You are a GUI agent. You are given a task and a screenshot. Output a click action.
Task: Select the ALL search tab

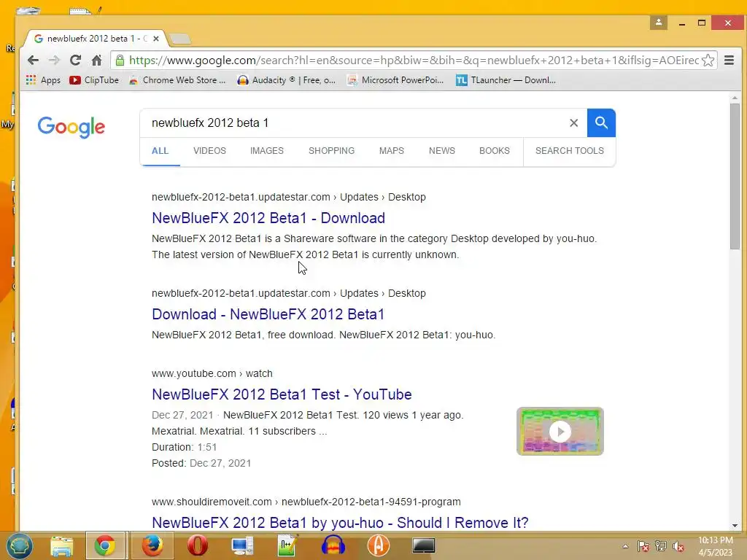[x=160, y=151]
